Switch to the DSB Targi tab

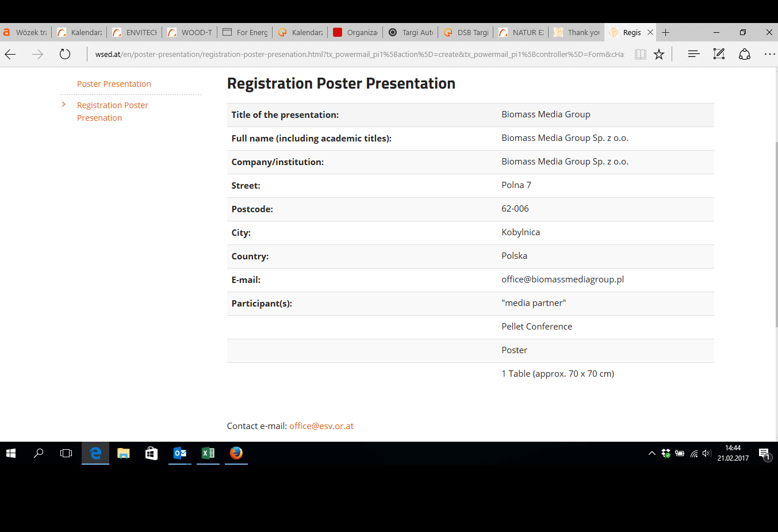click(x=466, y=32)
